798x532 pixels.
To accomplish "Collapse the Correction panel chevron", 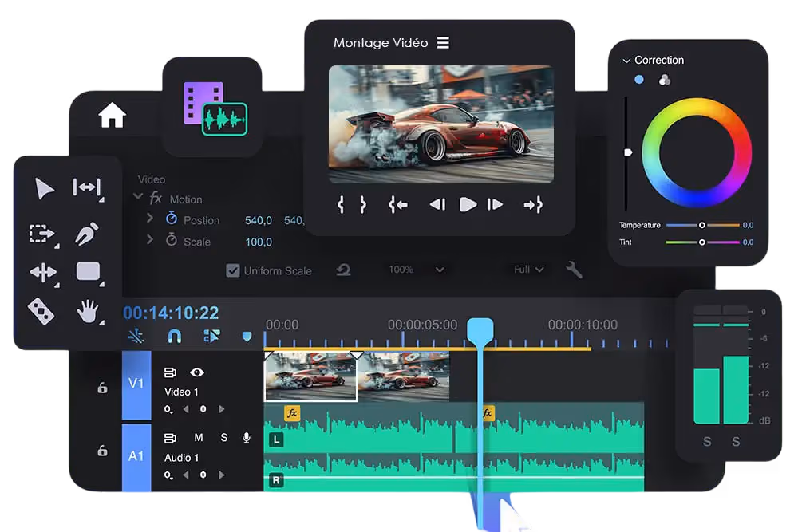I will (x=626, y=60).
